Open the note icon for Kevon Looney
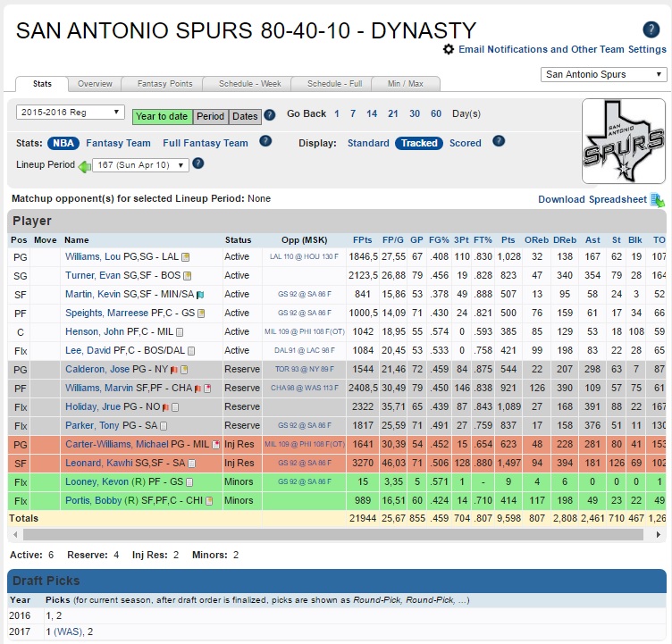 pyautogui.click(x=189, y=482)
